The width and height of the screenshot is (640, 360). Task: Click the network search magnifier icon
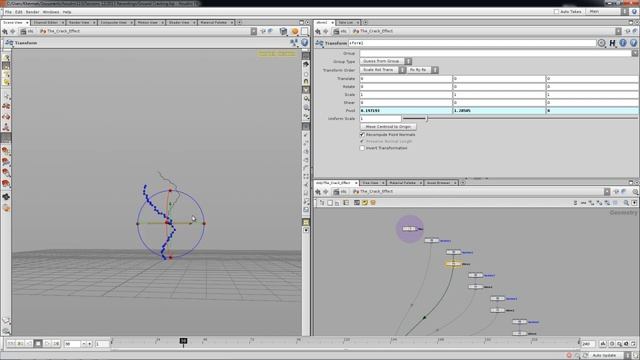[626, 202]
